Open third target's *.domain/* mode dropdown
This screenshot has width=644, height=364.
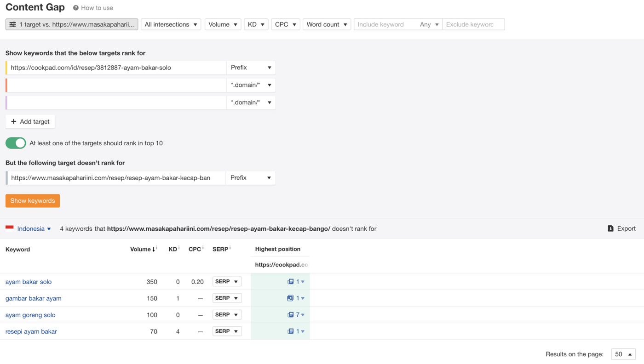[x=251, y=102]
